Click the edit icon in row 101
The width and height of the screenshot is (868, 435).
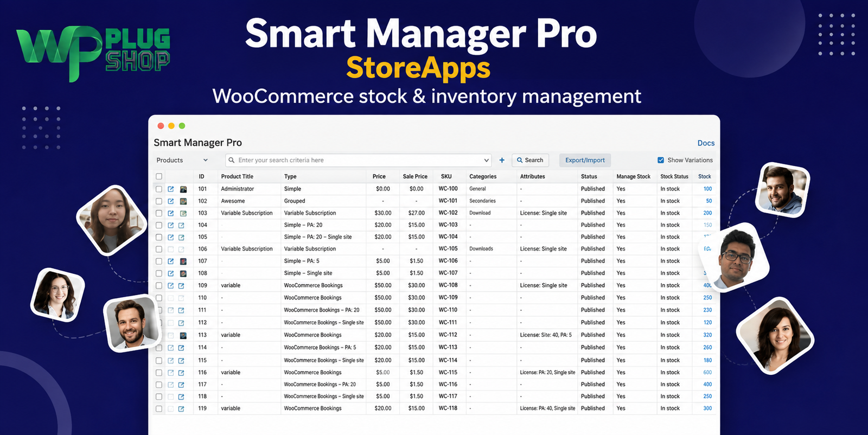click(x=171, y=189)
